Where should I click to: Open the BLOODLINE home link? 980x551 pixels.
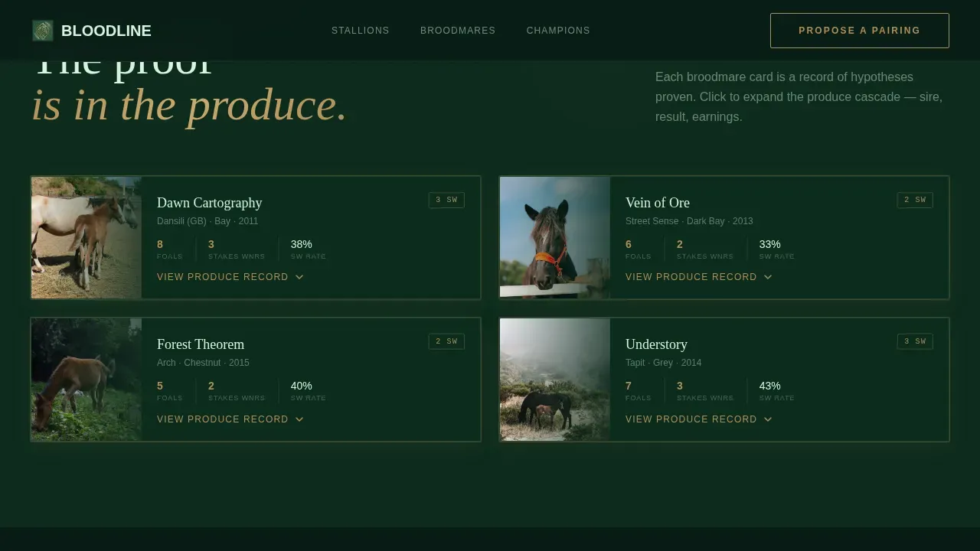92,31
